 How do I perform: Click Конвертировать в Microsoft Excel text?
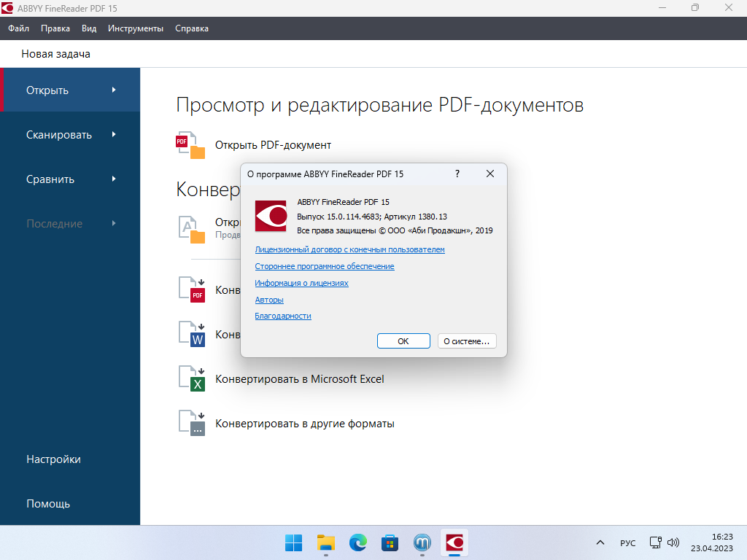coord(300,379)
